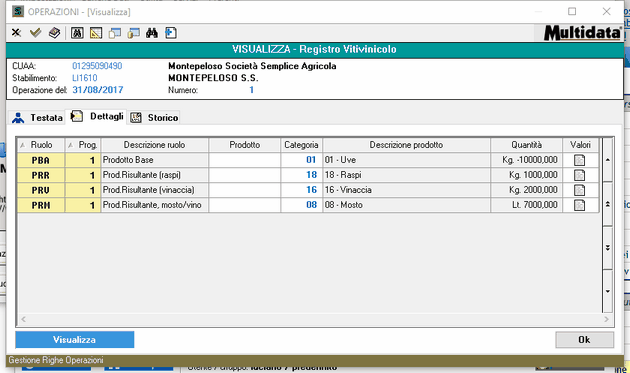The image size is (630, 373).
Task: Click the Ok button
Action: [x=584, y=340]
